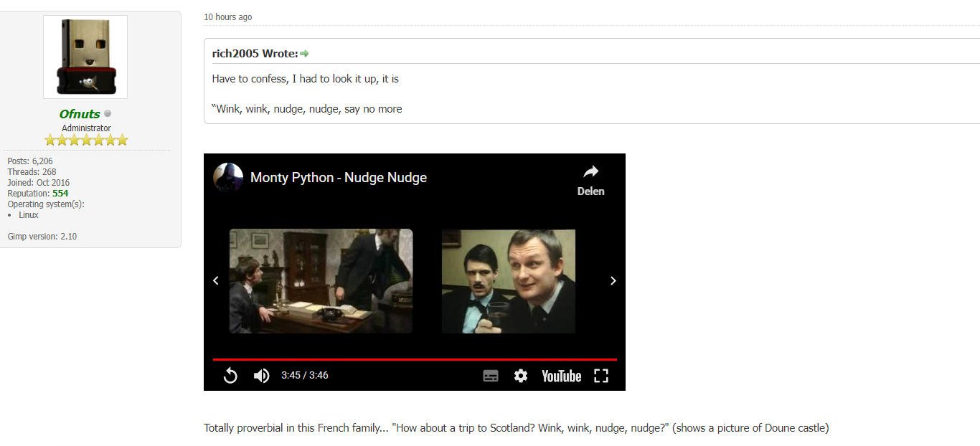Show previous suggested videos arrow
Screen dimensions: 980x446
click(x=216, y=280)
